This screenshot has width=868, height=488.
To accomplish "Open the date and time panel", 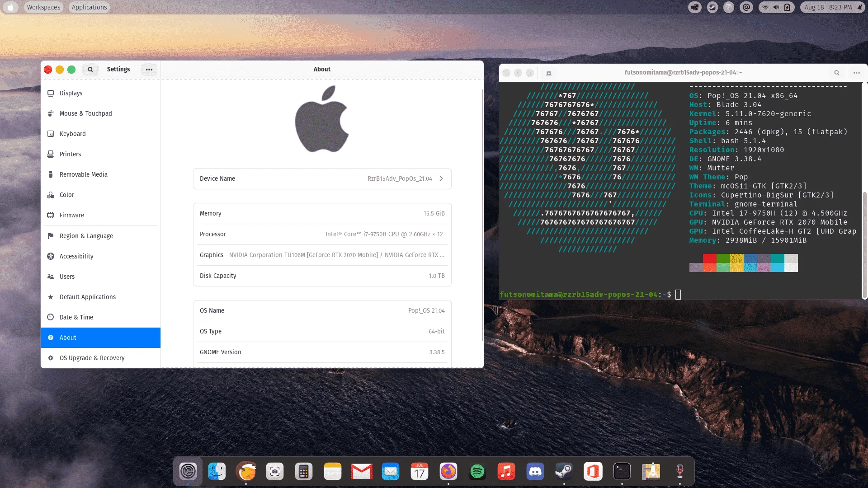I will (x=828, y=7).
